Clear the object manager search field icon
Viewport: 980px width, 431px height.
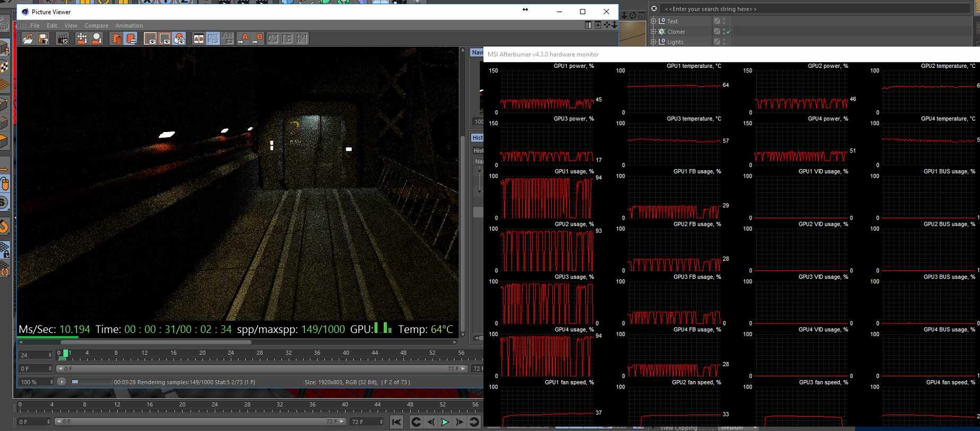(x=654, y=9)
